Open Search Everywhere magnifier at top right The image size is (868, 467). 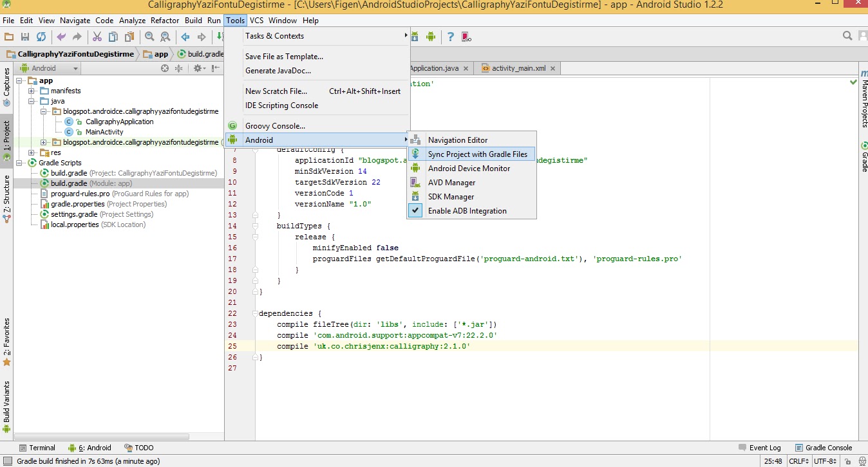[x=849, y=36]
